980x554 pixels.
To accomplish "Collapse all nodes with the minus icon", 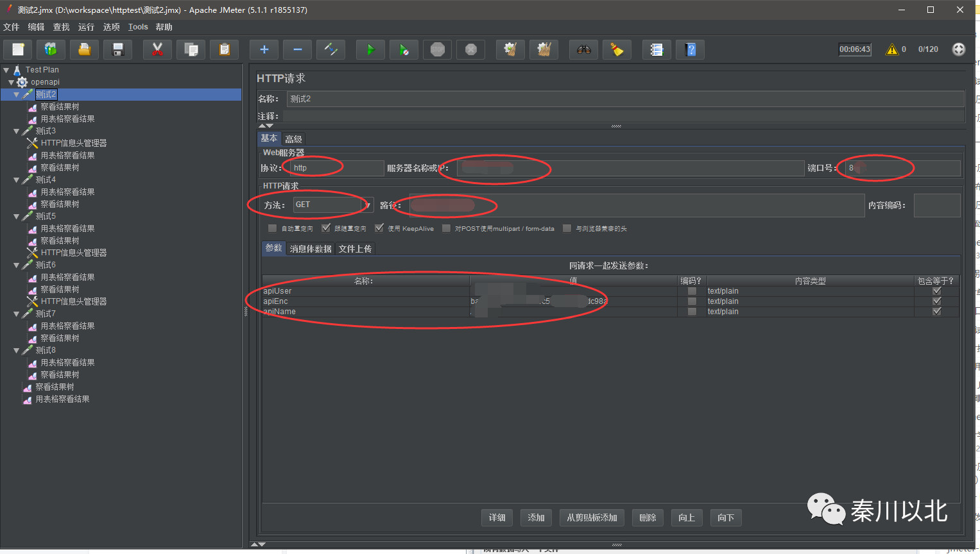I will click(297, 49).
